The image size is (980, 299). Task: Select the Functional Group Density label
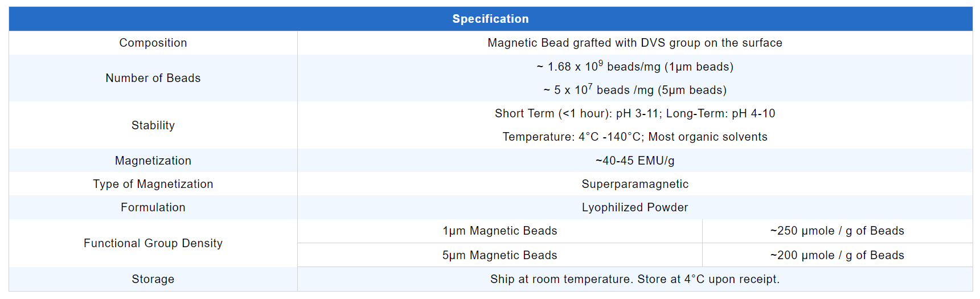(153, 243)
